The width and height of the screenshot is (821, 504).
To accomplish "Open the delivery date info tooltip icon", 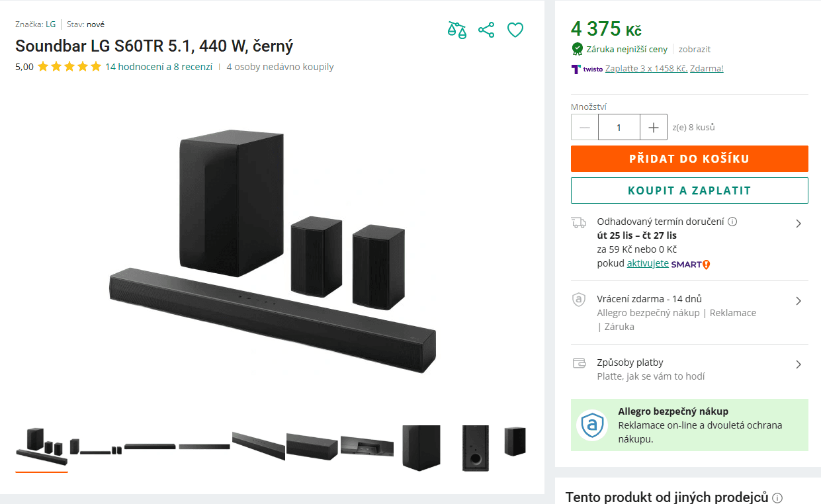I will 732,222.
